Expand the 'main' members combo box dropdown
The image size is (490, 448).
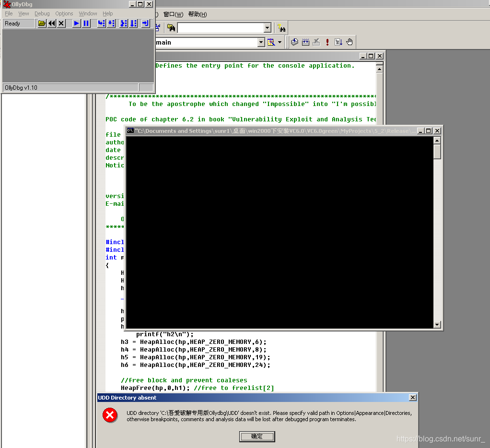[x=261, y=42]
